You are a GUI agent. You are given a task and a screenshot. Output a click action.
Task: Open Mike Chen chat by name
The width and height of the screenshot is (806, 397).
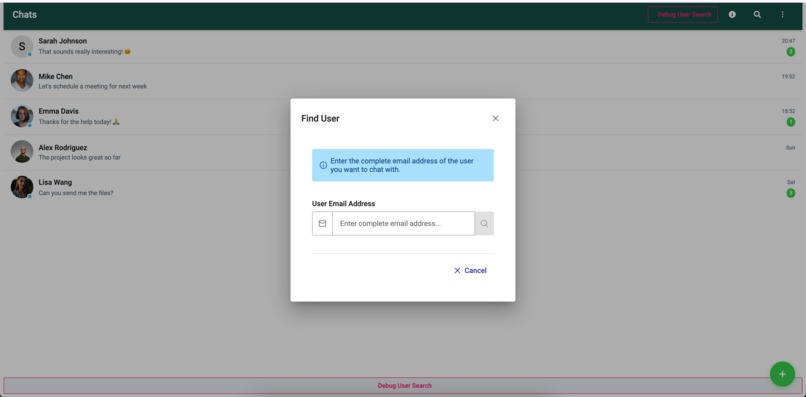tap(56, 76)
